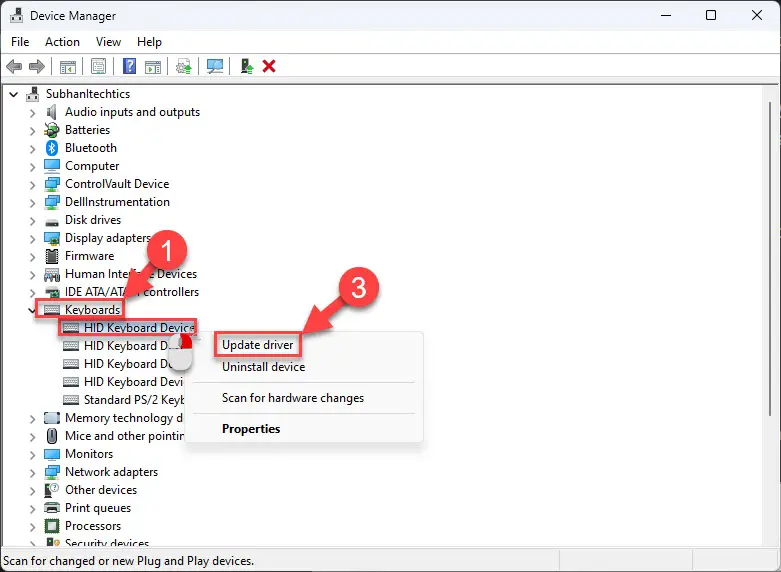Image resolution: width=781 pixels, height=572 pixels.
Task: Click the Batteries category icon
Action: click(x=51, y=130)
